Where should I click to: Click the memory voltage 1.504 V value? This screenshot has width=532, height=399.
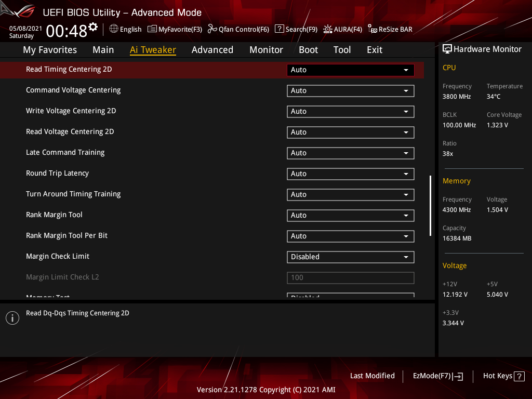coord(497,210)
